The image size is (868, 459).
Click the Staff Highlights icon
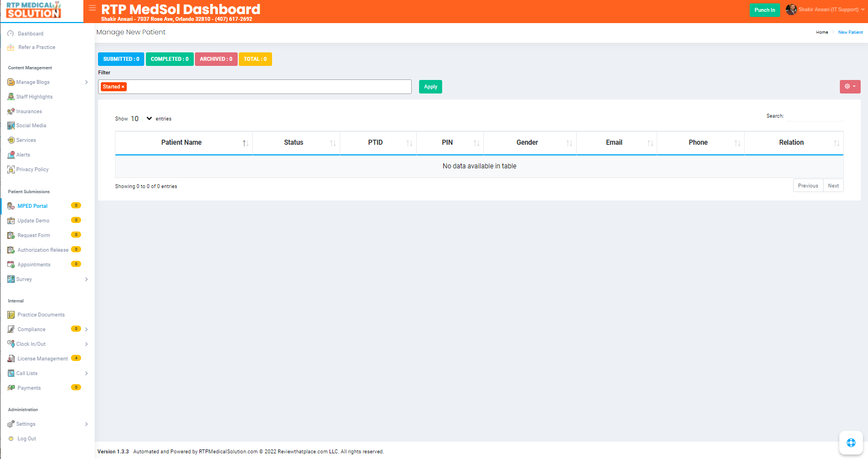(x=11, y=97)
